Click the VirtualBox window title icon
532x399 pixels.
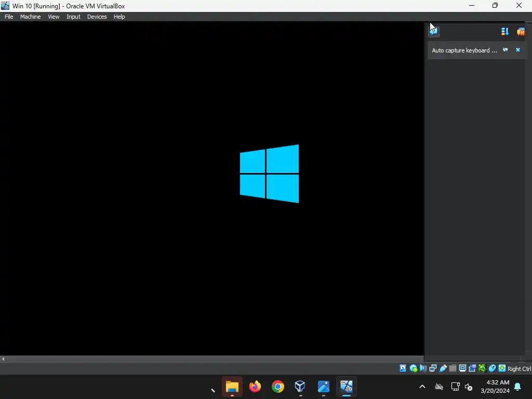(5, 5)
